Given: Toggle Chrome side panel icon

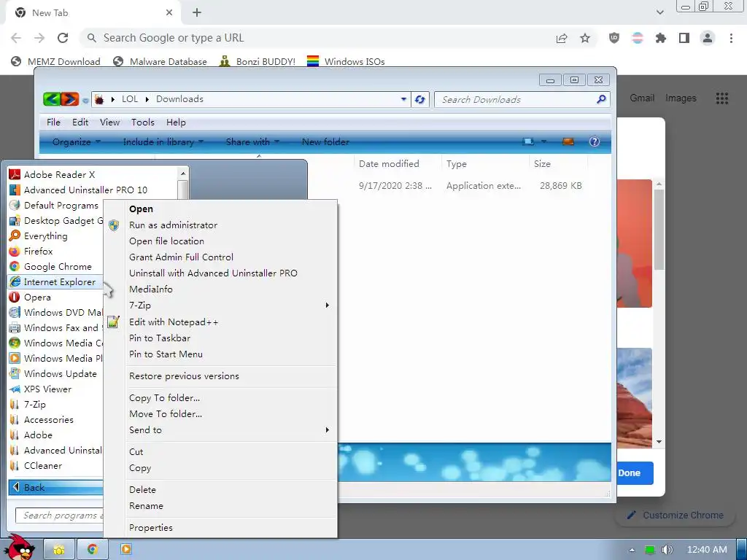Looking at the screenshot, I should 684,38.
